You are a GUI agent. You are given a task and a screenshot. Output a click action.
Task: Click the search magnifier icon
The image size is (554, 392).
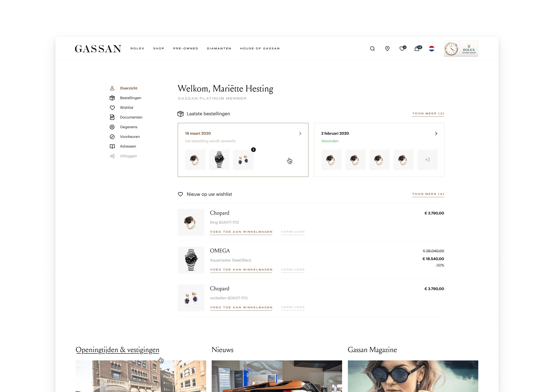click(372, 48)
